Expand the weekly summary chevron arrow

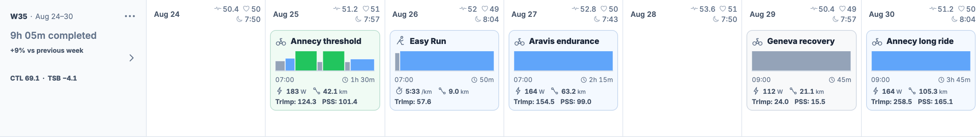132,58
